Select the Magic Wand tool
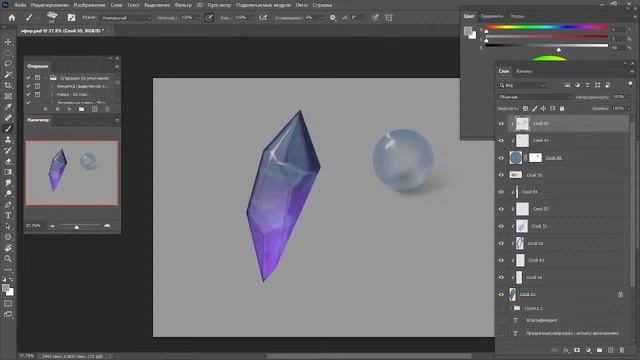 [8, 75]
